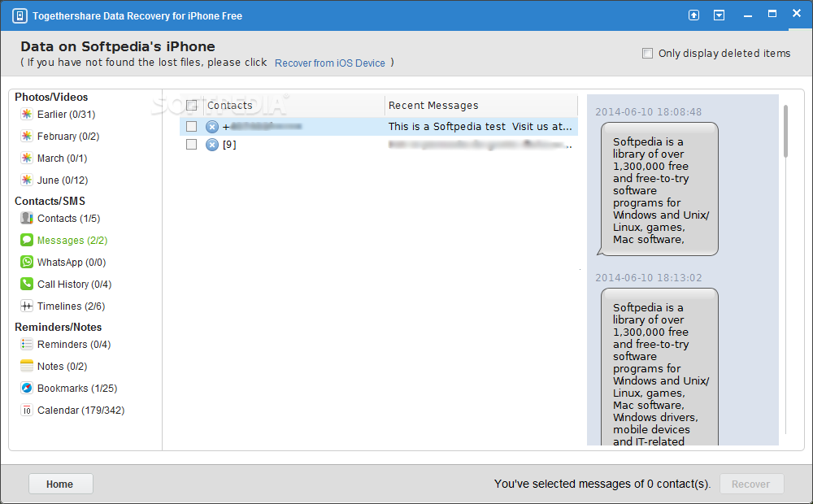Click the Reminders/Notes section heading
Image resolution: width=813 pixels, height=504 pixels.
(58, 327)
